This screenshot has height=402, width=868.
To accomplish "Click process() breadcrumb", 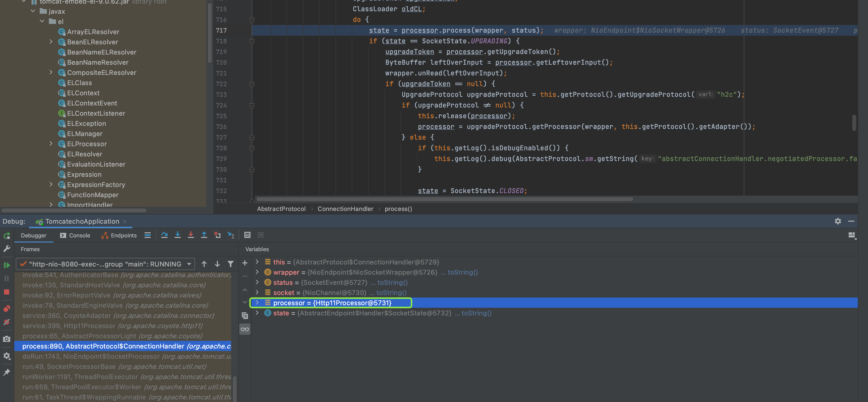I will 398,209.
